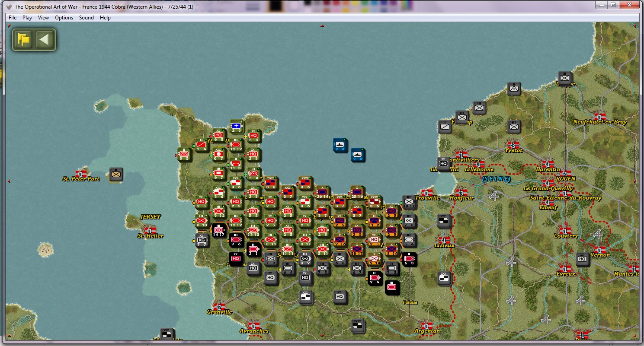Click the Argentan flag marker

(x=427, y=326)
